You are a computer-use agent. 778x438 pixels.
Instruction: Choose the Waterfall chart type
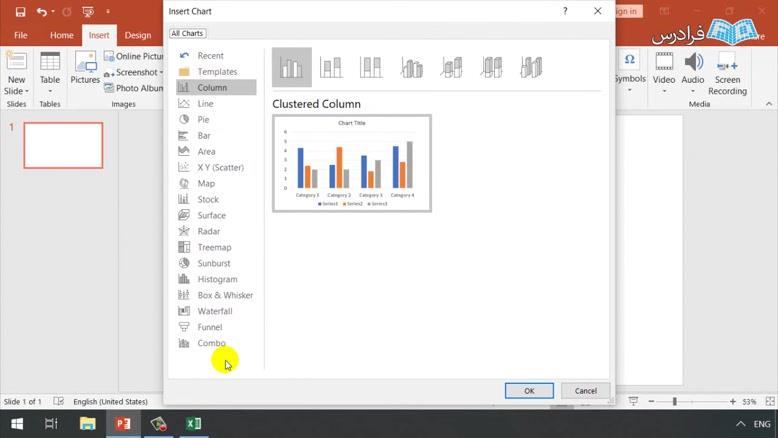click(214, 311)
